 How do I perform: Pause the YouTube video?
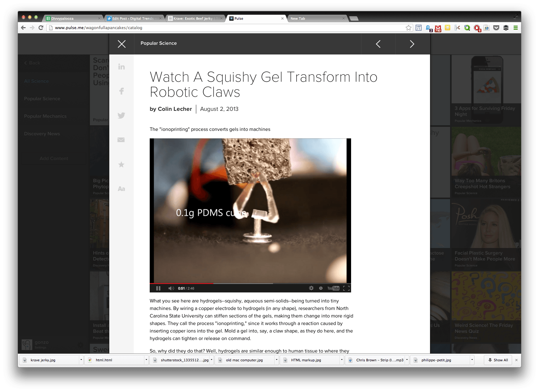(x=158, y=288)
